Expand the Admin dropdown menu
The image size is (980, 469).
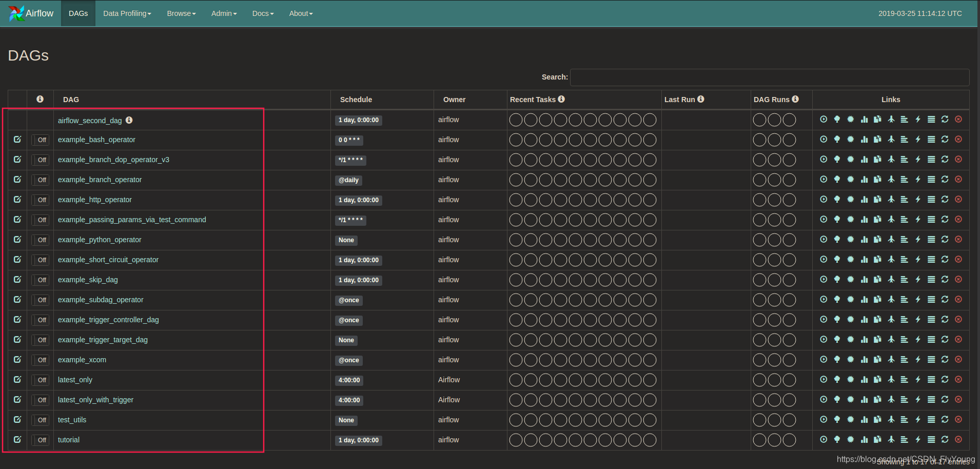tap(224, 13)
